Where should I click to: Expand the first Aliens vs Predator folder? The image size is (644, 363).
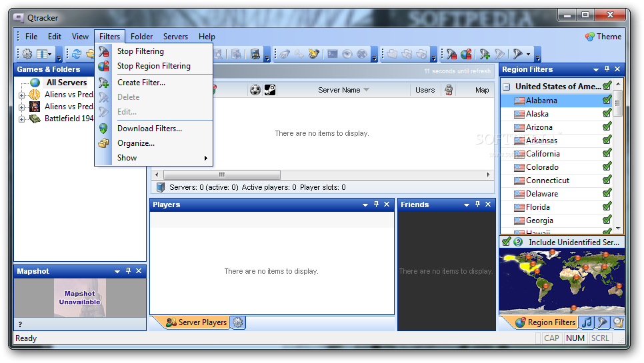[x=21, y=95]
